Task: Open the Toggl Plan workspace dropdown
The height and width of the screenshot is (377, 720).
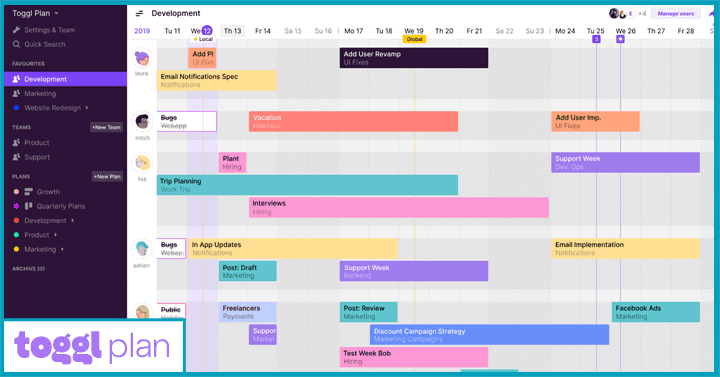Action: [x=35, y=13]
